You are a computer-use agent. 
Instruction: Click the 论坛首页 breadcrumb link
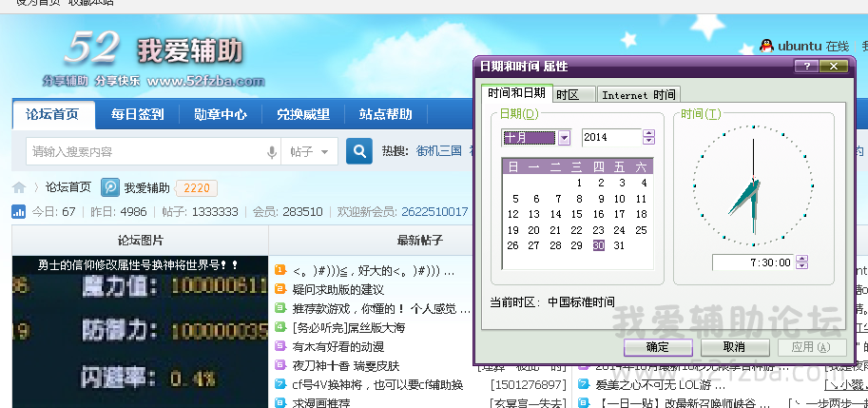click(68, 187)
